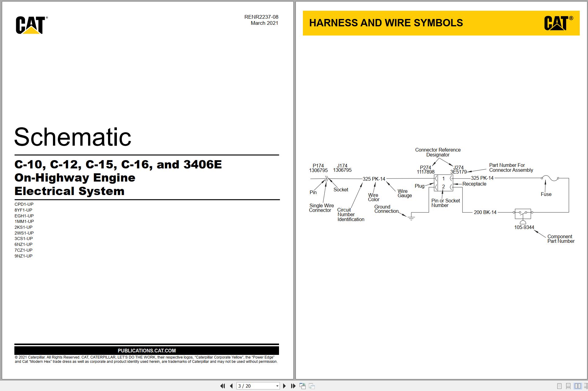The image size is (588, 391).
Task: Open the page number dropdown arrow
Action: coord(277,386)
